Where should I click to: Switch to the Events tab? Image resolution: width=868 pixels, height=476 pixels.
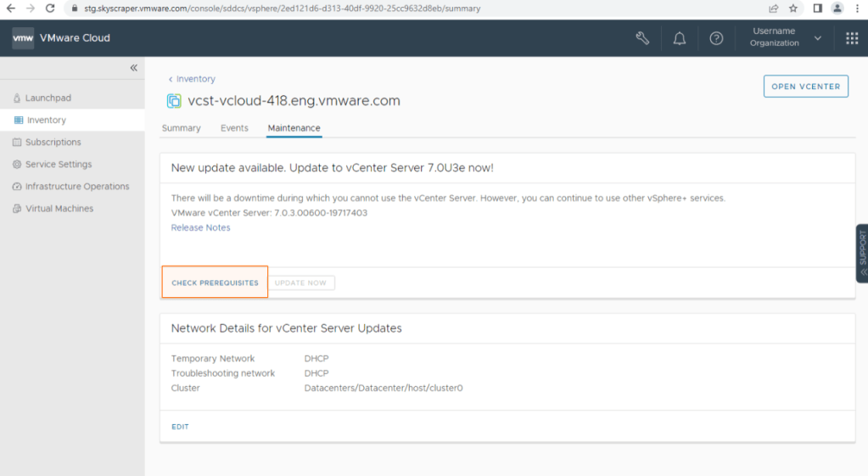[234, 128]
